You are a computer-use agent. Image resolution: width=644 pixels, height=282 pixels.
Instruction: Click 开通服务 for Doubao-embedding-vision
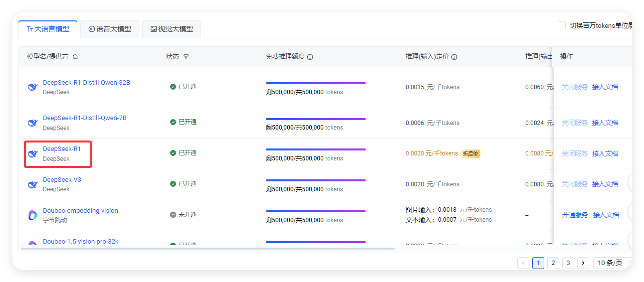pos(575,215)
